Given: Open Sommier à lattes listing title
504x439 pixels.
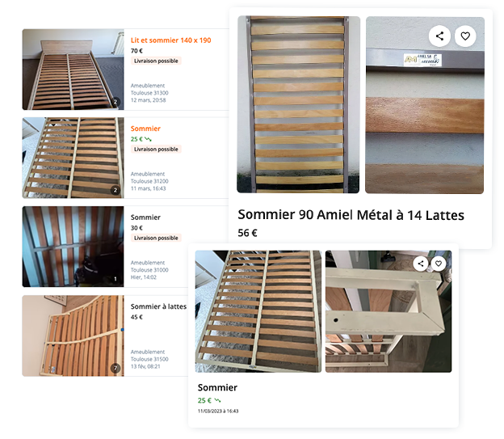Looking at the screenshot, I should click(158, 306).
